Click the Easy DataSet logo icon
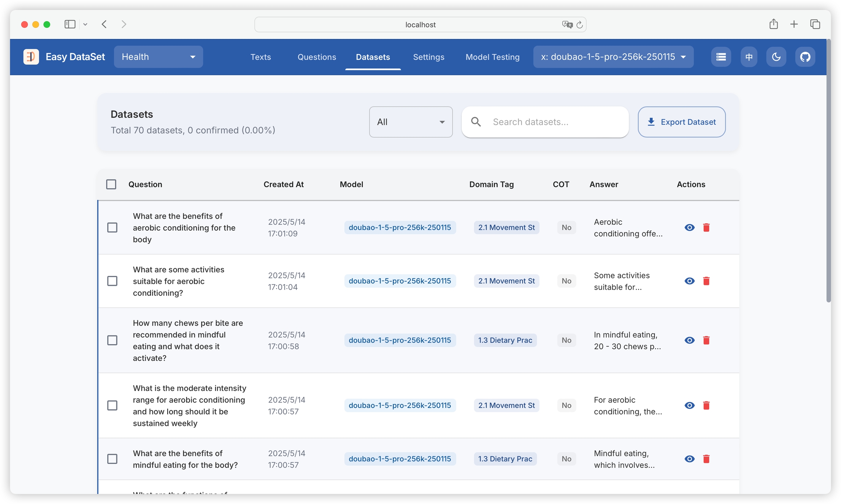 tap(31, 57)
